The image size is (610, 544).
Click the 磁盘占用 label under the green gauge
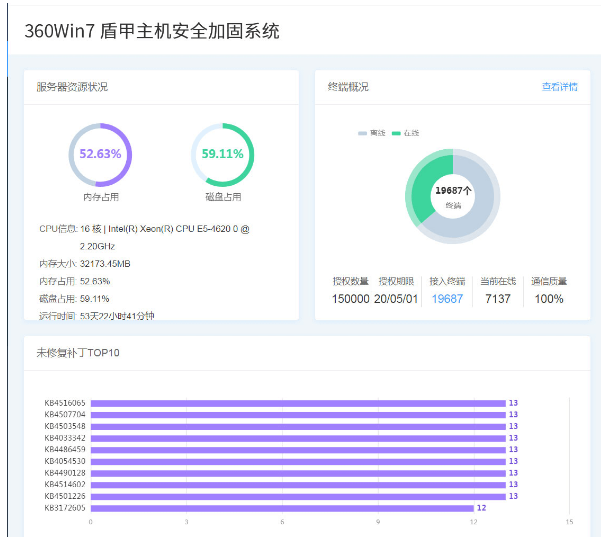click(x=223, y=197)
